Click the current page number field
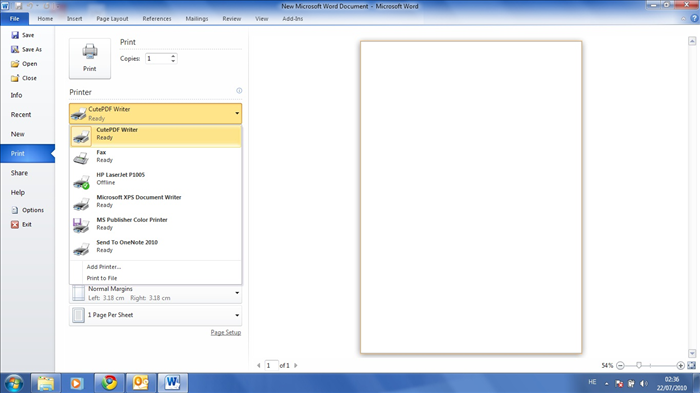The image size is (700, 393). 271,365
